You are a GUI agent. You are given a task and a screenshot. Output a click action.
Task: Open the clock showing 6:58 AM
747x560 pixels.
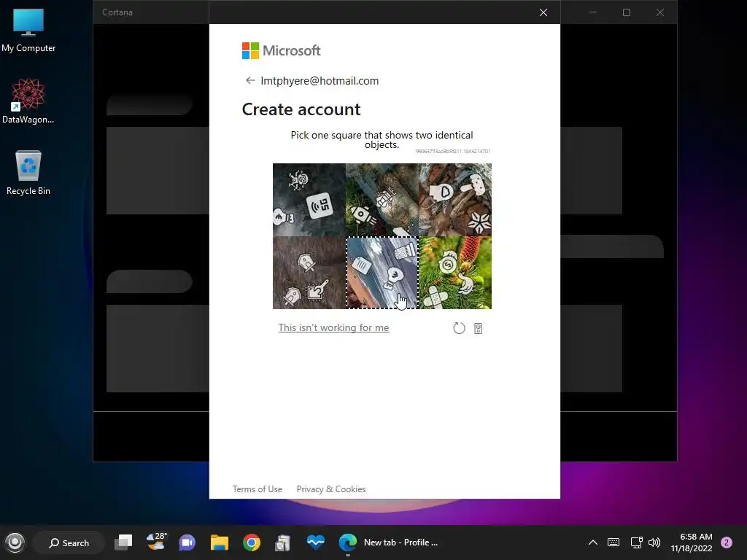pyautogui.click(x=692, y=542)
